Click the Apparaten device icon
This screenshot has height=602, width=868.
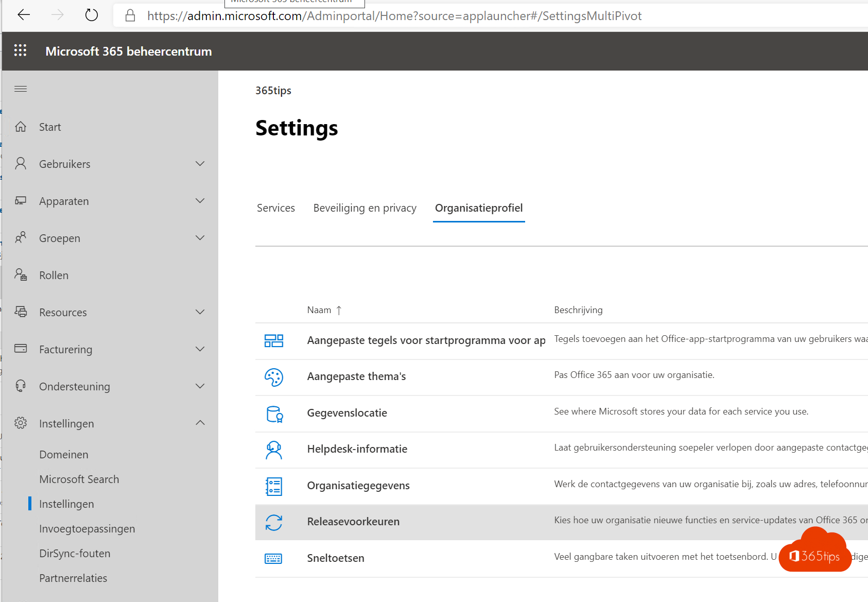(x=21, y=201)
